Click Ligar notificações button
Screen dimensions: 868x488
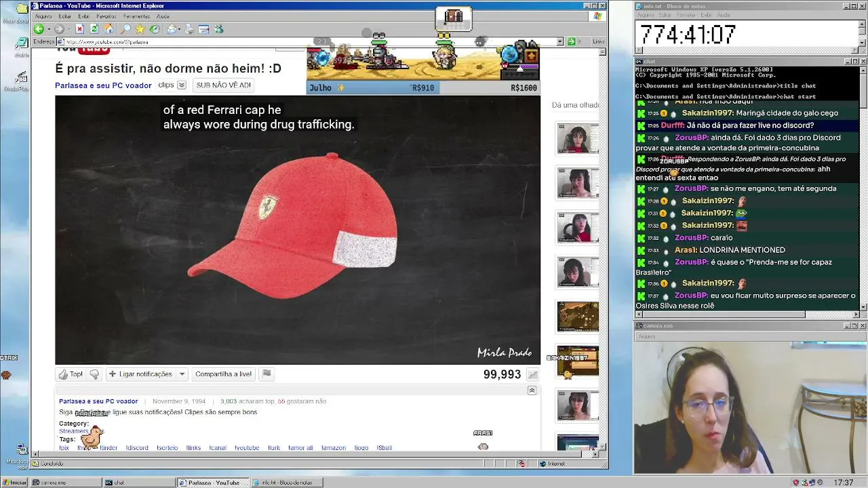140,374
